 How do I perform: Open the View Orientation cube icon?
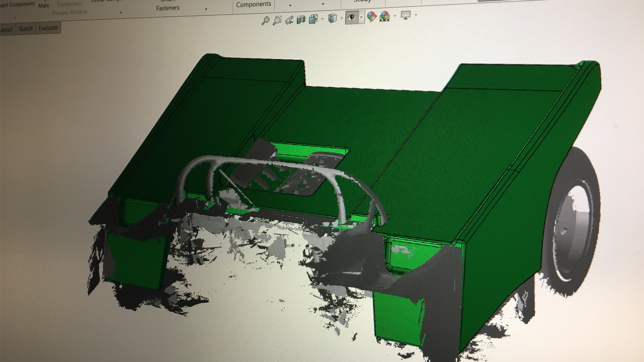313,20
